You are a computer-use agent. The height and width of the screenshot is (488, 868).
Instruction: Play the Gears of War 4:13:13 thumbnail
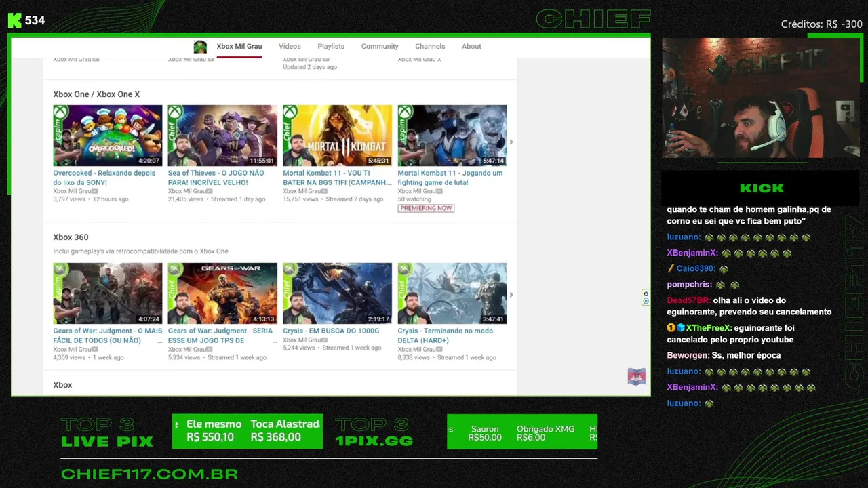coord(222,293)
